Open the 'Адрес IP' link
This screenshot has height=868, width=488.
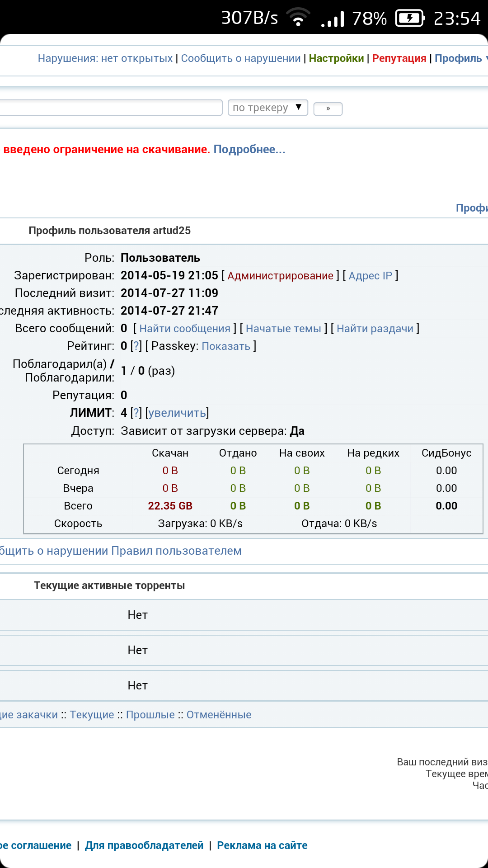click(371, 276)
